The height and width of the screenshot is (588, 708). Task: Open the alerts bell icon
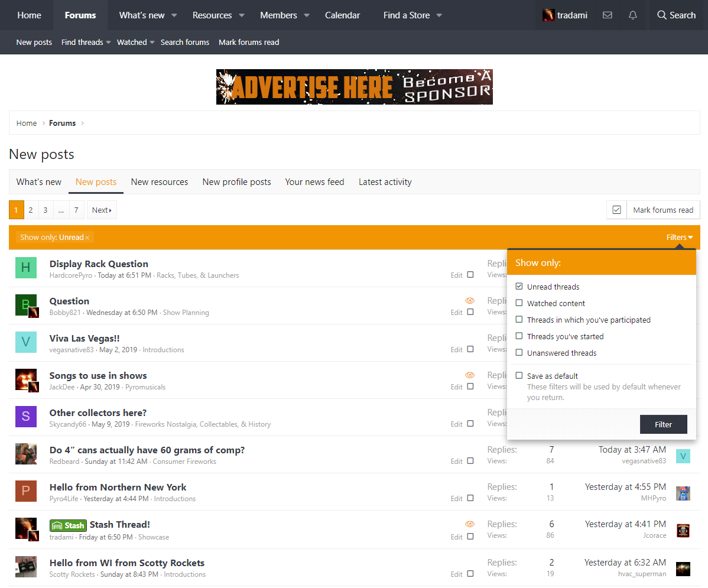[x=633, y=15]
